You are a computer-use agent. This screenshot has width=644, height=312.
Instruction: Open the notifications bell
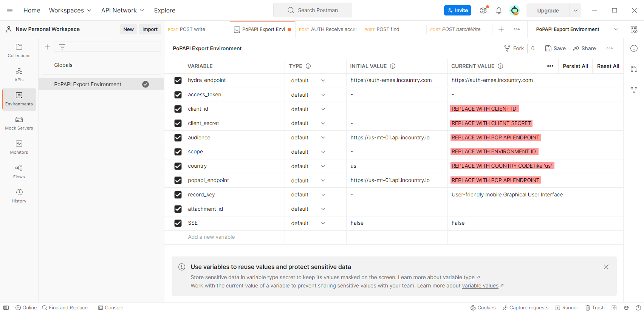499,11
